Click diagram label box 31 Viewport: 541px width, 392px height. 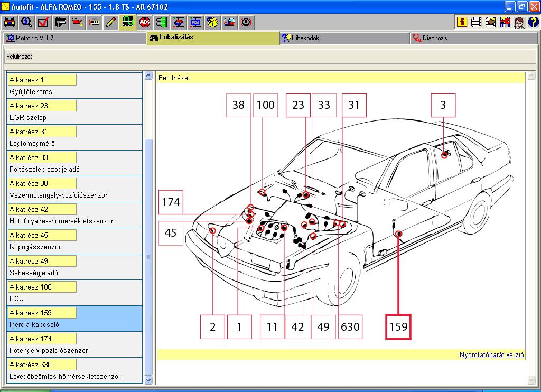tap(354, 105)
